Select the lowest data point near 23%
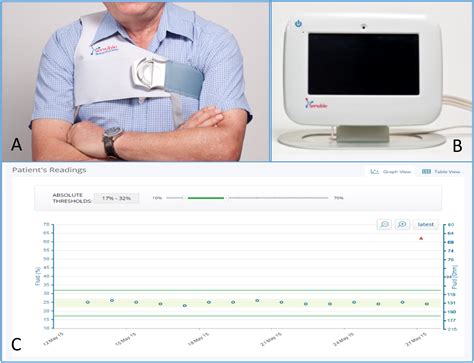Screen dimensions: 474x363 (x=185, y=305)
